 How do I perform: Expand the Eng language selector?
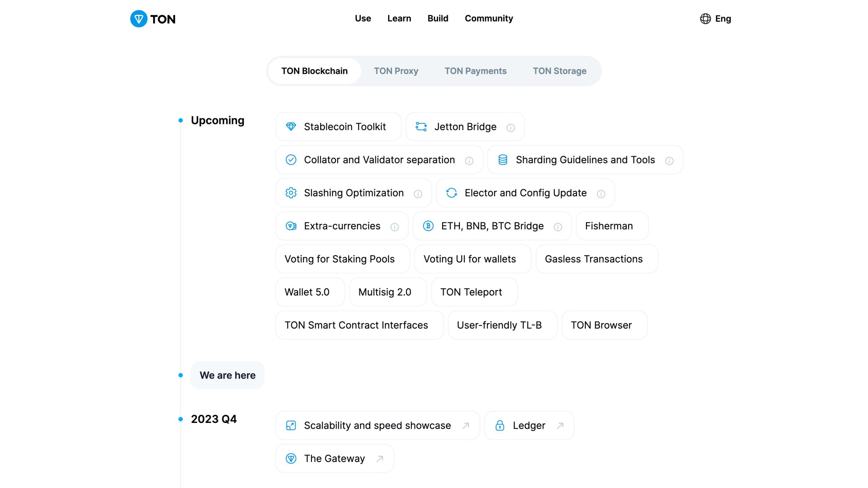pos(723,19)
